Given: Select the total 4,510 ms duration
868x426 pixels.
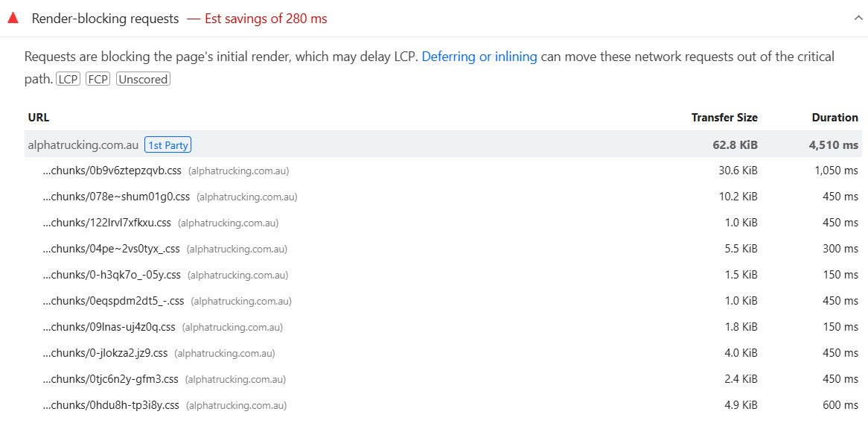Looking at the screenshot, I should 834,145.
